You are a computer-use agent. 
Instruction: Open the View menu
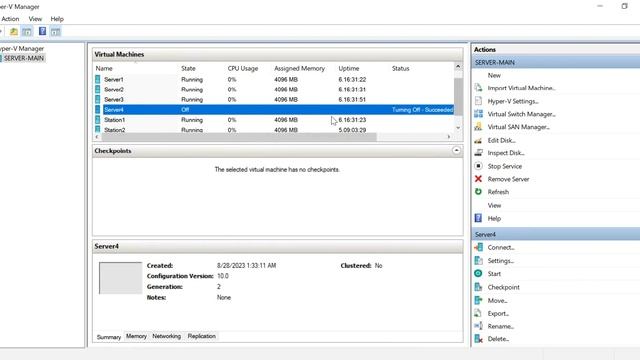35,19
